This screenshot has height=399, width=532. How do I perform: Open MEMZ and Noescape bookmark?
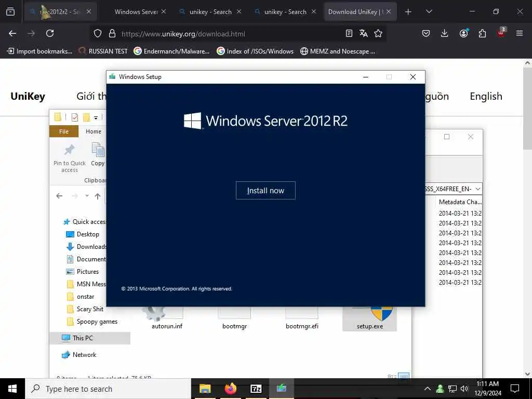(338, 51)
